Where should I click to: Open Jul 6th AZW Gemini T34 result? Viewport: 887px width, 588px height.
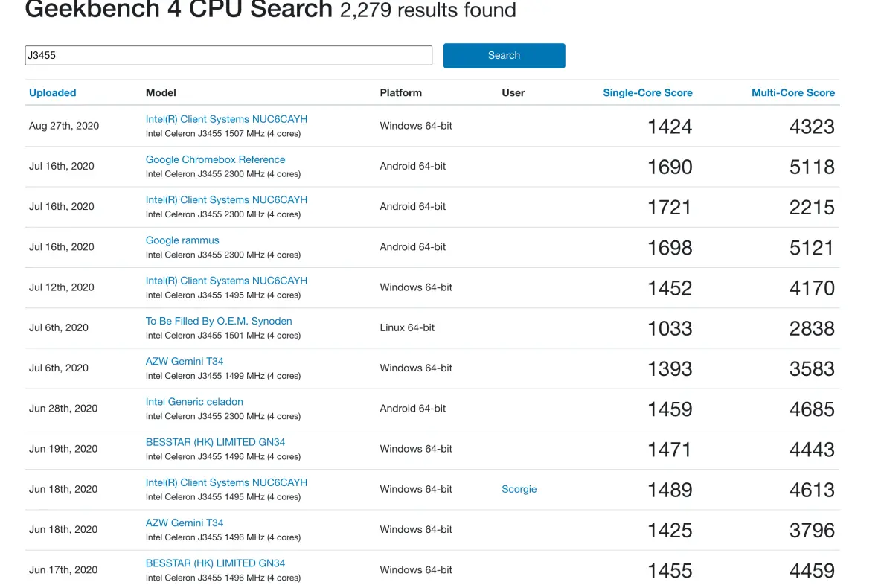[185, 361]
